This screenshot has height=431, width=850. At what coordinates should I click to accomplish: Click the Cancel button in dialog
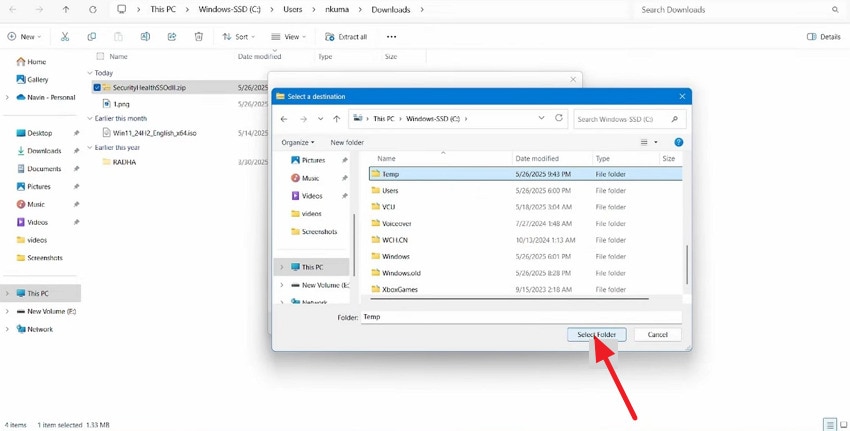[658, 335]
